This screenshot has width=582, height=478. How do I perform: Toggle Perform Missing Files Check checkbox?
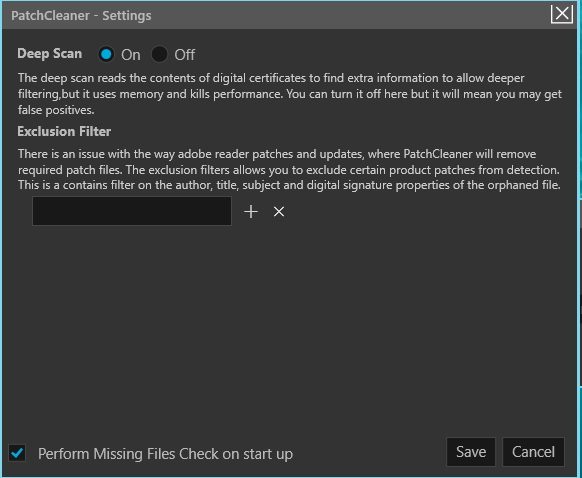pos(17,453)
